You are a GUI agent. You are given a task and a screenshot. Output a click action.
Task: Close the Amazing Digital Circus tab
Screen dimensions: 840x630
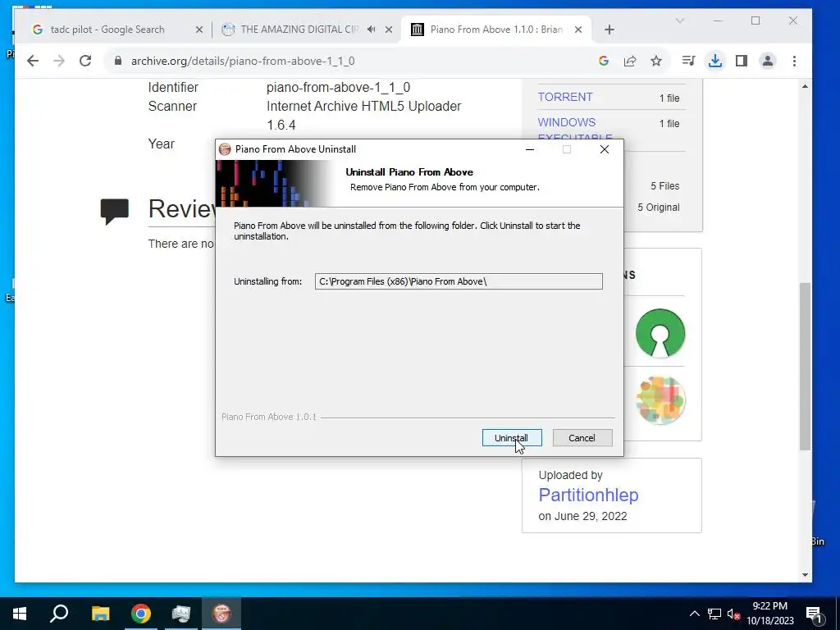[389, 30]
